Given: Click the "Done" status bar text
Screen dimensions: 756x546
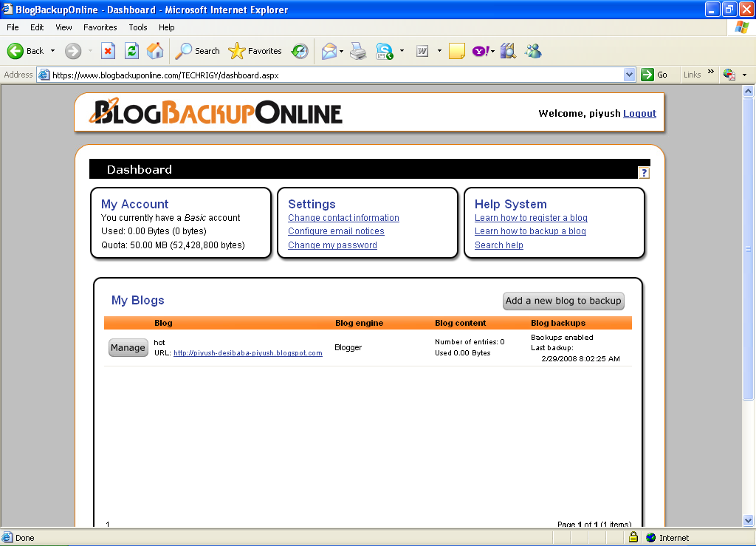Looking at the screenshot, I should [25, 538].
